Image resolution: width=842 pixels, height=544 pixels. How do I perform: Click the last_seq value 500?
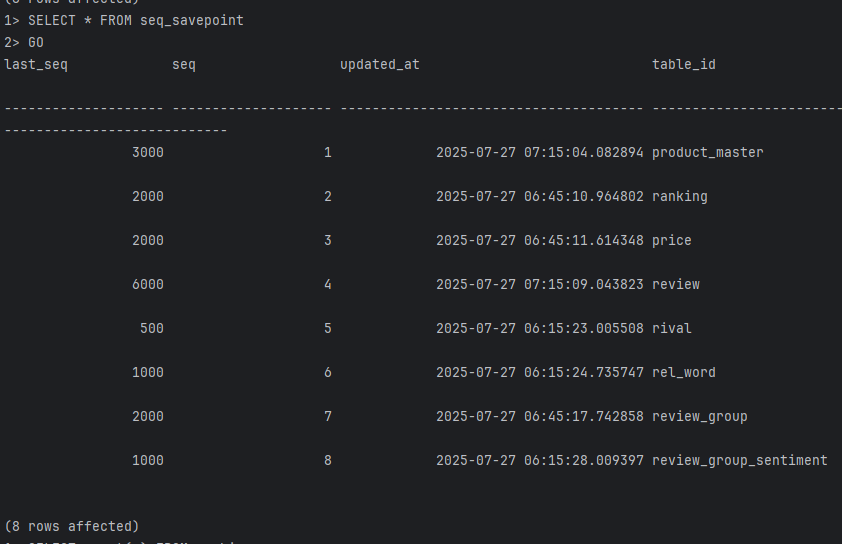pyautogui.click(x=152, y=329)
